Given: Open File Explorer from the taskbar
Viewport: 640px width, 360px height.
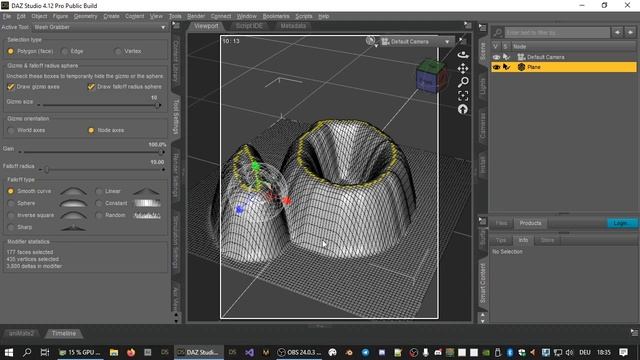Looking at the screenshot, I should (x=114, y=352).
